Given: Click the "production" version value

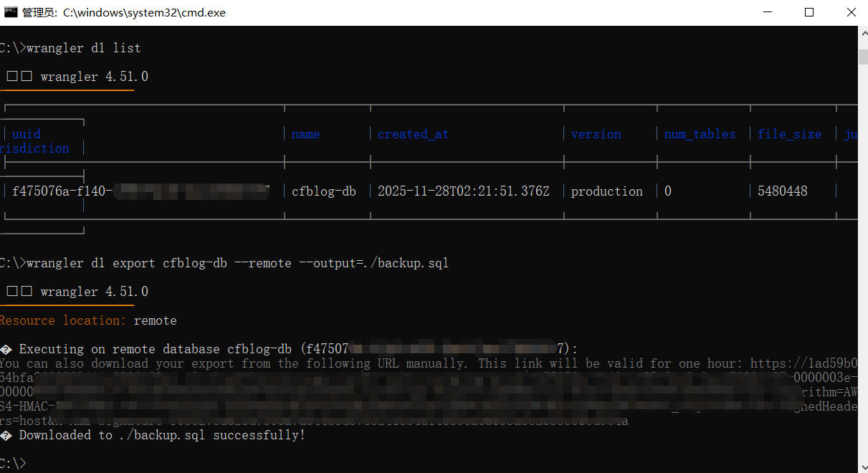Looking at the screenshot, I should click(x=606, y=191).
